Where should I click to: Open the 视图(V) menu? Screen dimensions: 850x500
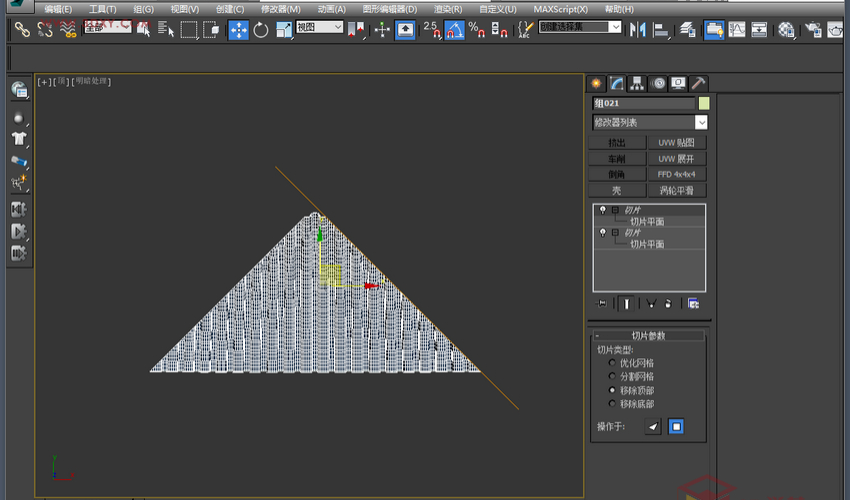click(x=185, y=9)
